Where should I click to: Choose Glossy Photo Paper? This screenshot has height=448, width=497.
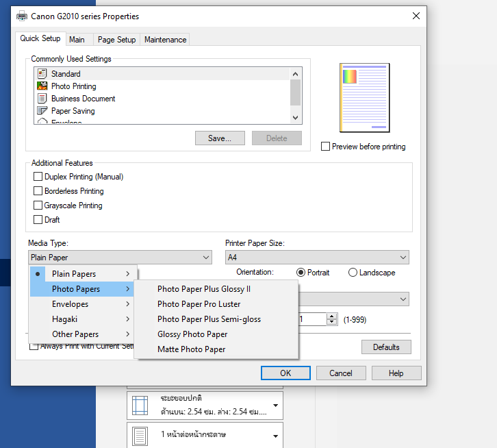pyautogui.click(x=216, y=334)
